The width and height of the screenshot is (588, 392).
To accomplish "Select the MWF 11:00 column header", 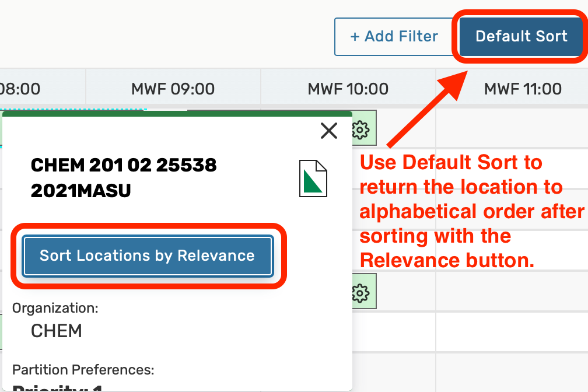I will 523,89.
